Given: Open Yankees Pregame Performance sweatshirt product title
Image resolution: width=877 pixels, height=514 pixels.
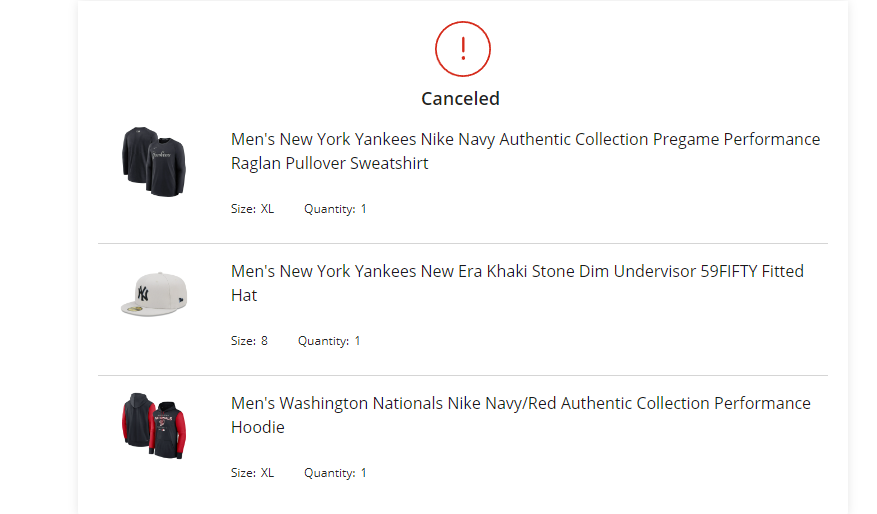Looking at the screenshot, I should (x=525, y=151).
